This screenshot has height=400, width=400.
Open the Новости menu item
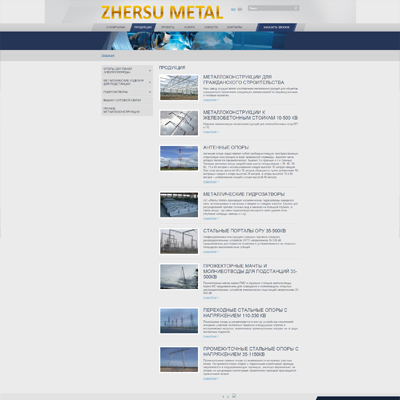pos(211,27)
